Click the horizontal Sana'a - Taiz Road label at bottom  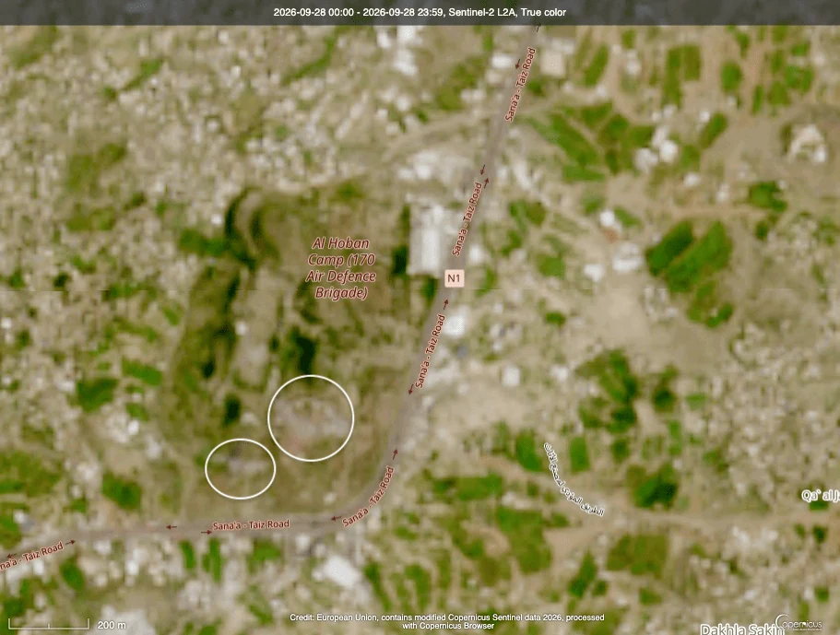pyautogui.click(x=251, y=524)
